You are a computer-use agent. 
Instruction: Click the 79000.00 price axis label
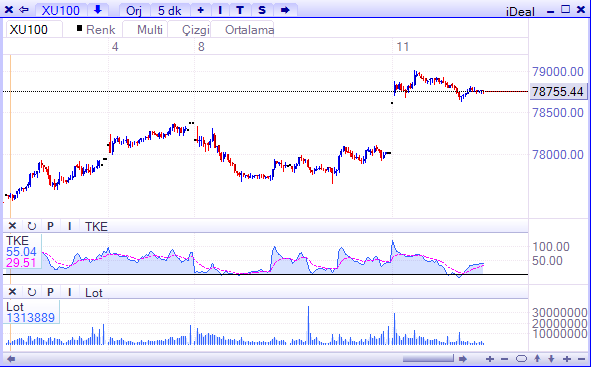click(558, 72)
